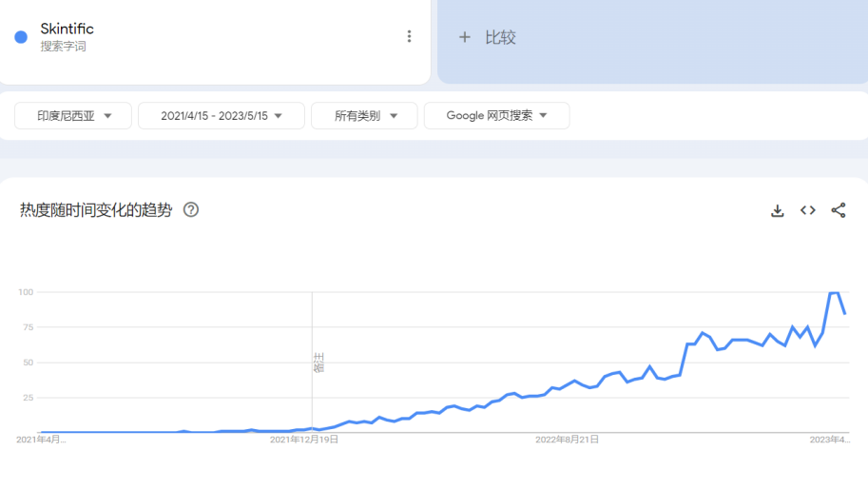Expand the 所有类别 category dropdown
This screenshot has width=868, height=490.
click(364, 116)
